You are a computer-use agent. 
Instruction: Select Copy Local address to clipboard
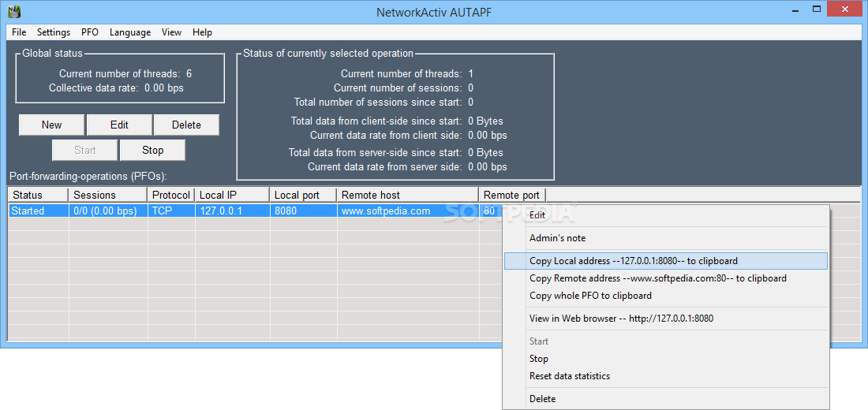tap(666, 261)
